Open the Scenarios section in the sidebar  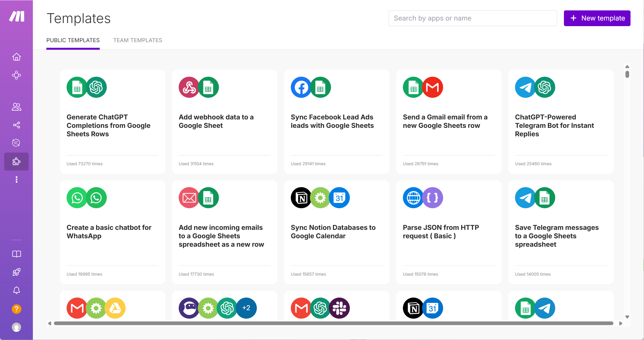coord(16,75)
